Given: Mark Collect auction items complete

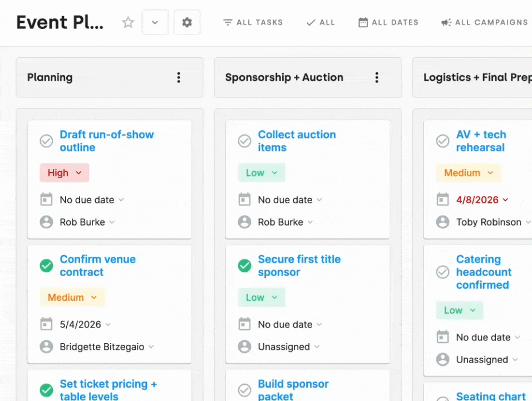Looking at the screenshot, I should pos(245,141).
